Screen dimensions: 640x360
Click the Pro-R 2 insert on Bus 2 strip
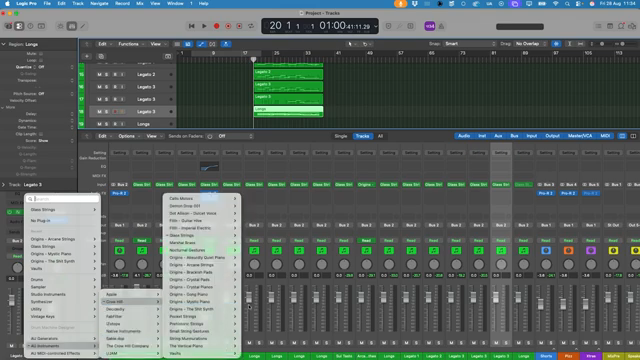click(x=119, y=193)
